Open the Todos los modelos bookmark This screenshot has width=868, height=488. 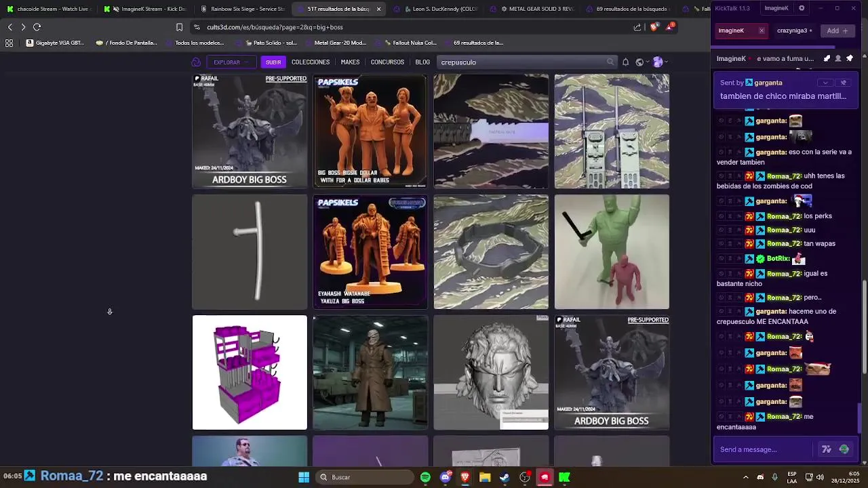[194, 43]
